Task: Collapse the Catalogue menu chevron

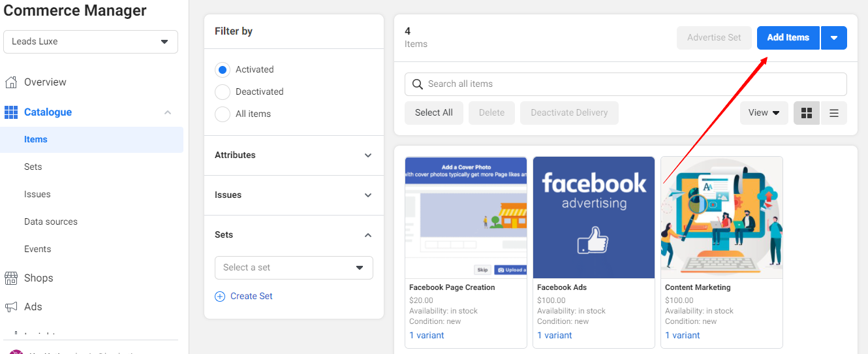Action: click(168, 112)
